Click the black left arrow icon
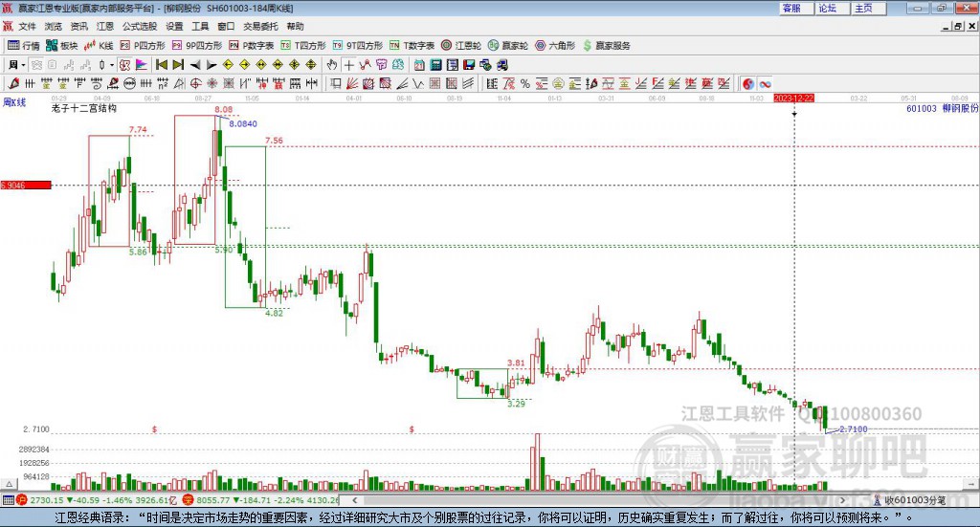 [x=195, y=65]
